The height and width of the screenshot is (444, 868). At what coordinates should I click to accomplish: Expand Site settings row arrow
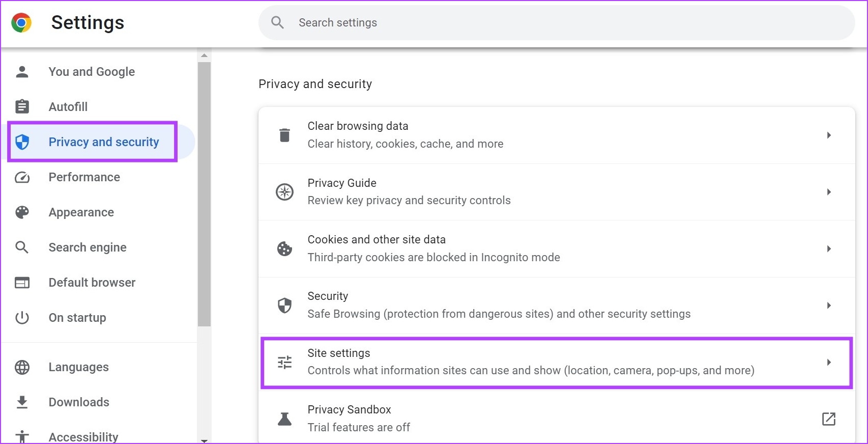click(x=829, y=362)
